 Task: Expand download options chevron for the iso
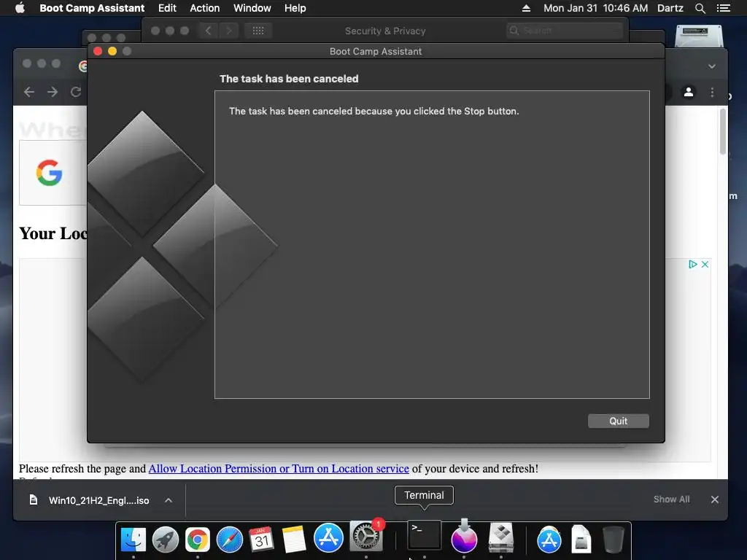pos(169,500)
